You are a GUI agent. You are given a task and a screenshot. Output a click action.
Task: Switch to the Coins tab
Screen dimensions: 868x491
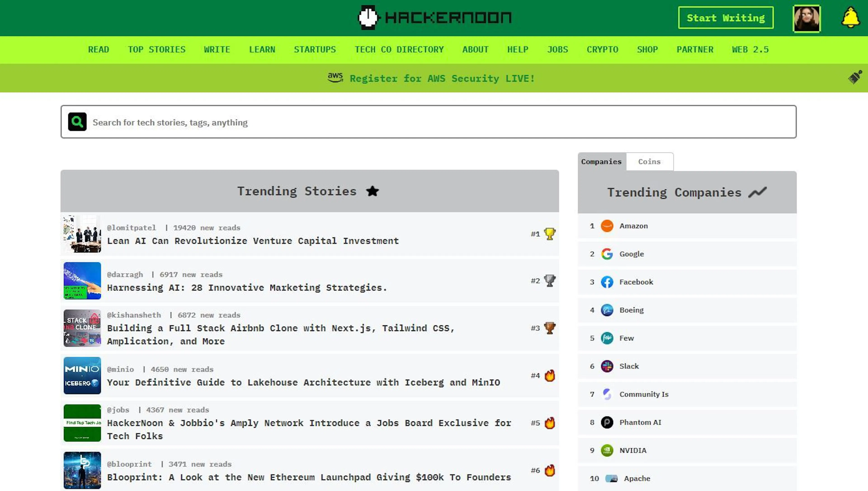point(649,162)
